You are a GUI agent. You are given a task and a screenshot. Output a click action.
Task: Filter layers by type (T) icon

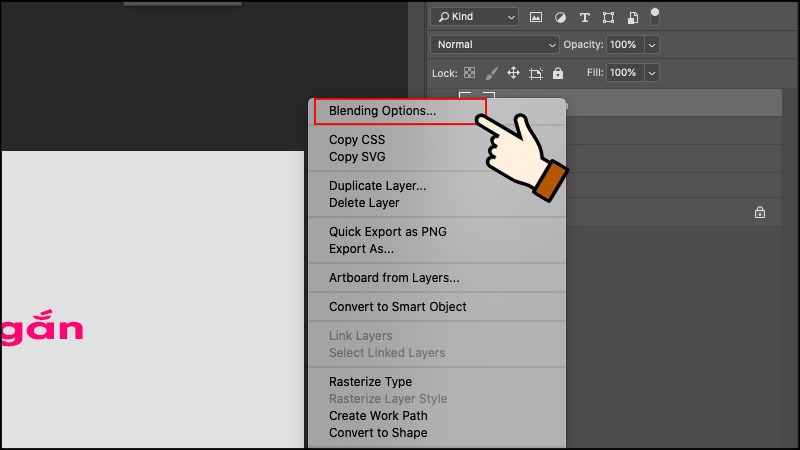click(x=584, y=17)
